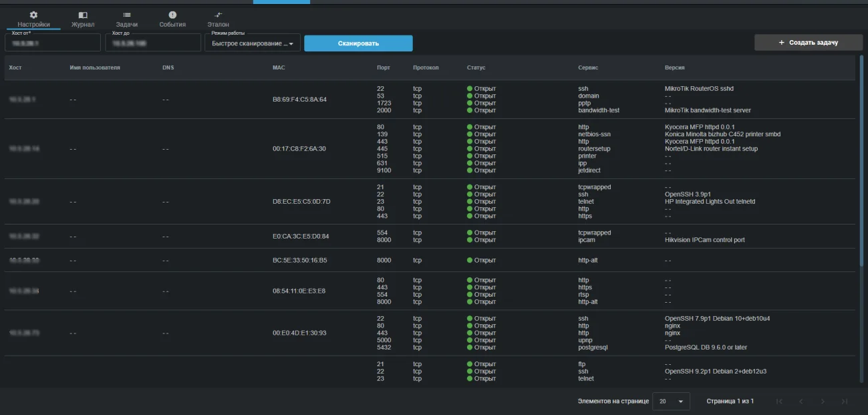Click version MikroTik RouterOS sshd
The image size is (868, 415).
point(700,88)
